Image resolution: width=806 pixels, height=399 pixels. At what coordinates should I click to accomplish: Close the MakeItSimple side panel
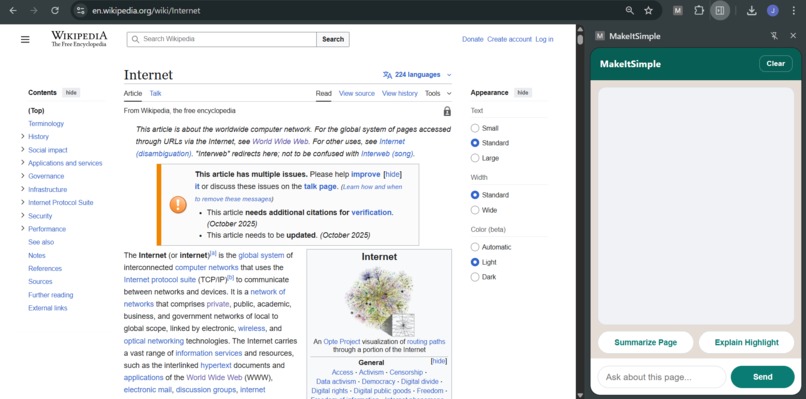click(793, 35)
